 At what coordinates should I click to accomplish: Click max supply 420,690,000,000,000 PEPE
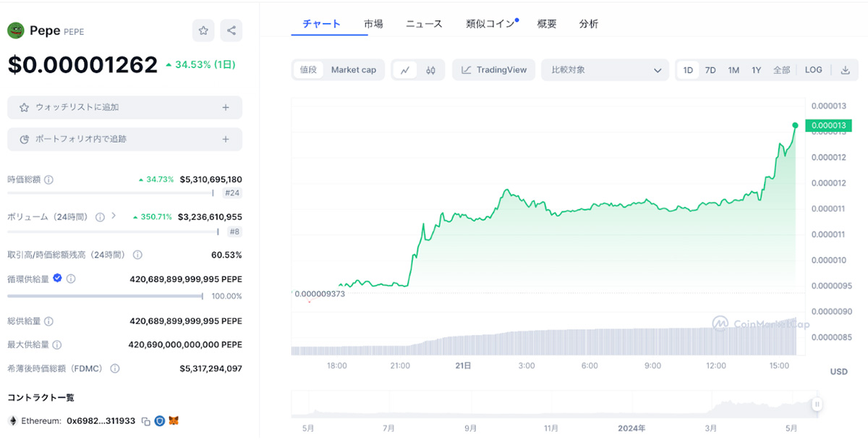185,345
